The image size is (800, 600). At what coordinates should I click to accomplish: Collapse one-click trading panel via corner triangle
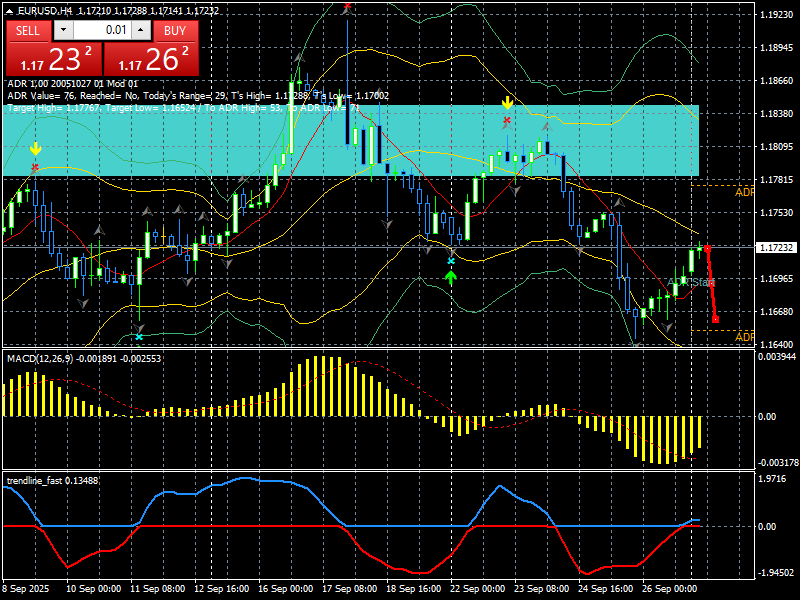9,11
